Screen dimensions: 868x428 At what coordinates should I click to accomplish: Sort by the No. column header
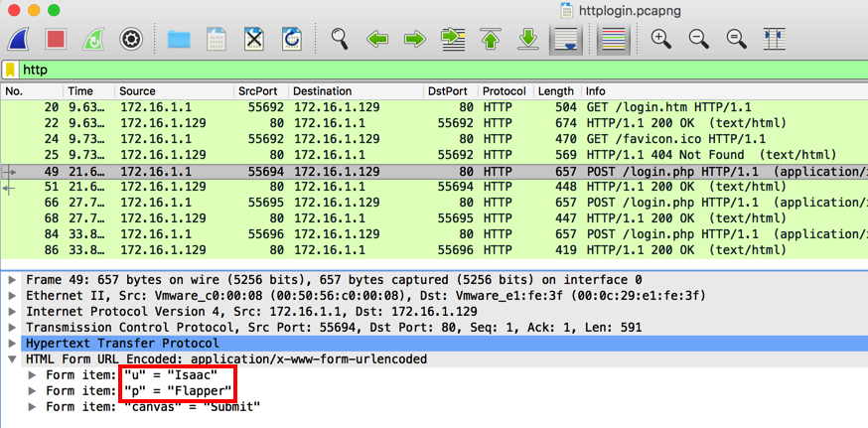(x=32, y=91)
